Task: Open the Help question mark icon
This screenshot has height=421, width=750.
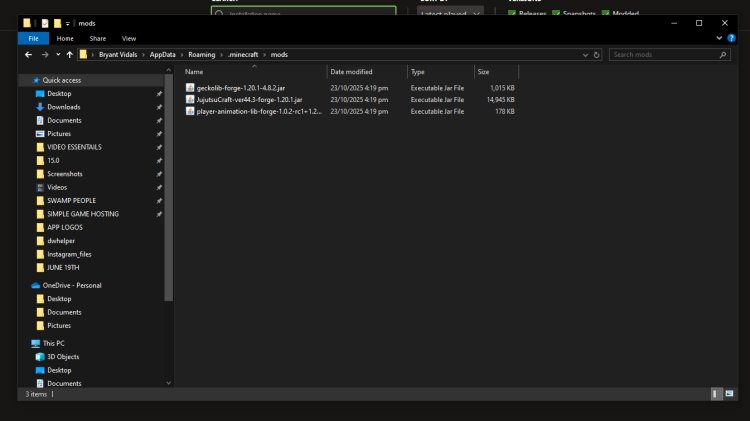Action: tap(731, 38)
